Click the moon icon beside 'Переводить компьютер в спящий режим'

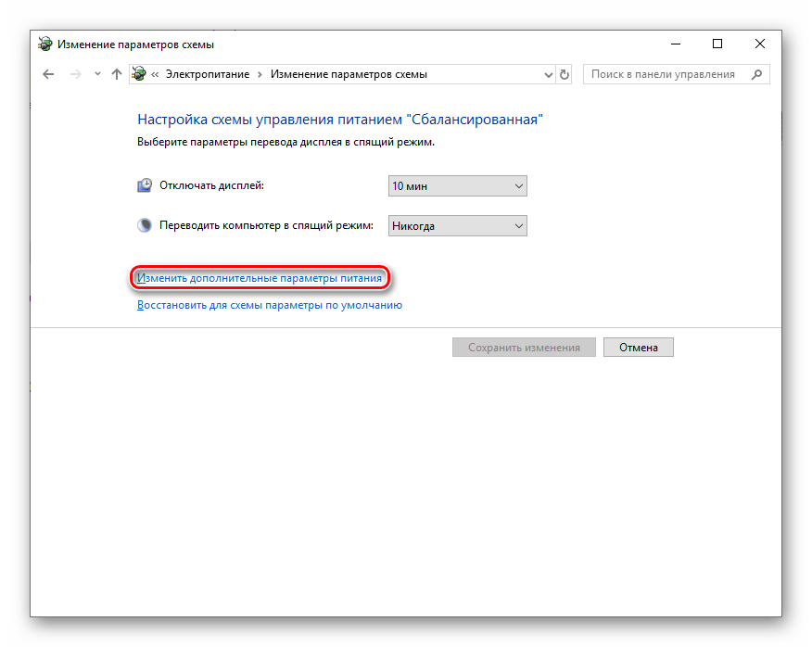[145, 225]
